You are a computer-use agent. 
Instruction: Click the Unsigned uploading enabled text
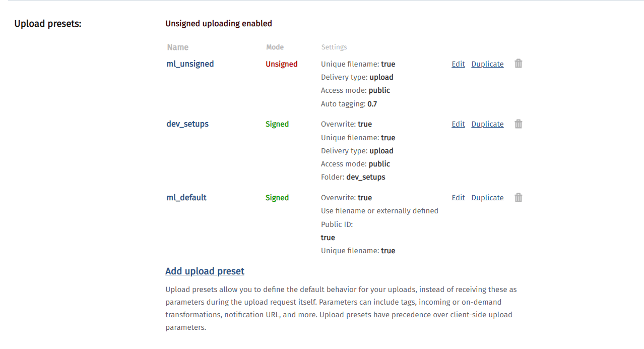219,23
